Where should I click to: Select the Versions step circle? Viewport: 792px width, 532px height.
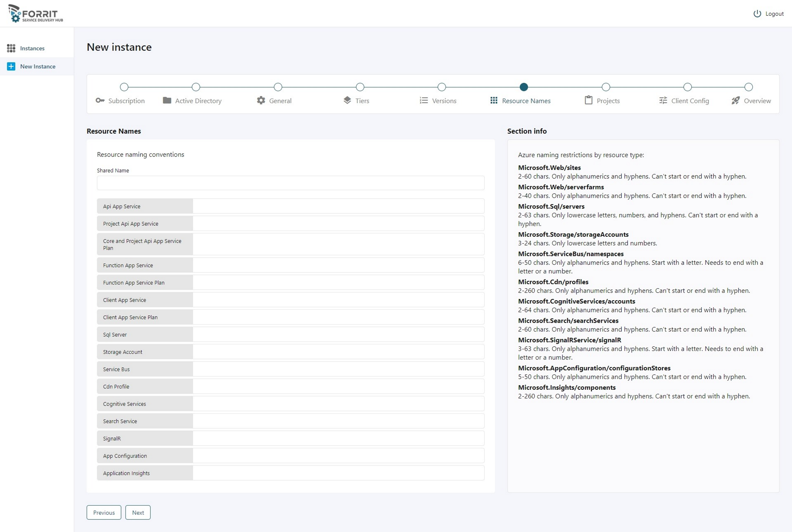441,87
